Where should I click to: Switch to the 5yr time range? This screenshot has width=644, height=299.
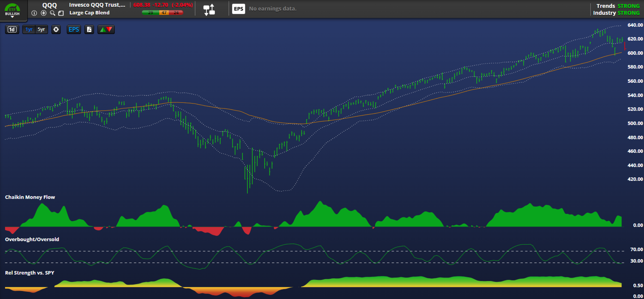coord(41,29)
